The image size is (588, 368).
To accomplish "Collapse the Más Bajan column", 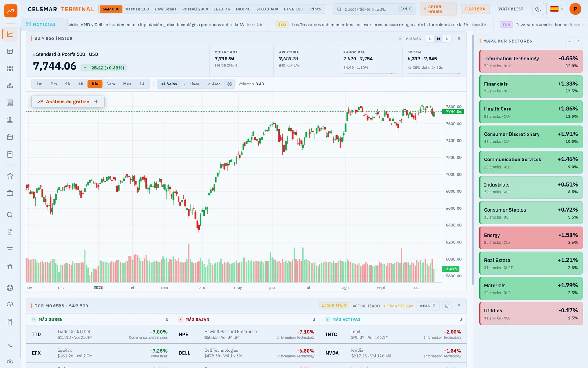I will pyautogui.click(x=180, y=319).
